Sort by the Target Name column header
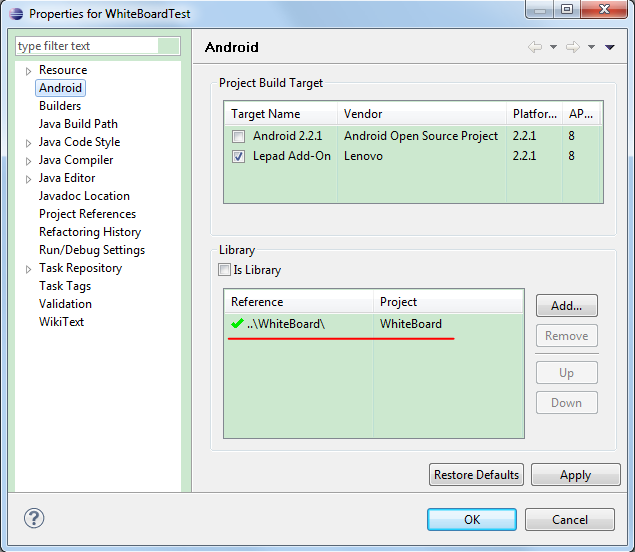Image resolution: width=635 pixels, height=552 pixels. click(281, 114)
